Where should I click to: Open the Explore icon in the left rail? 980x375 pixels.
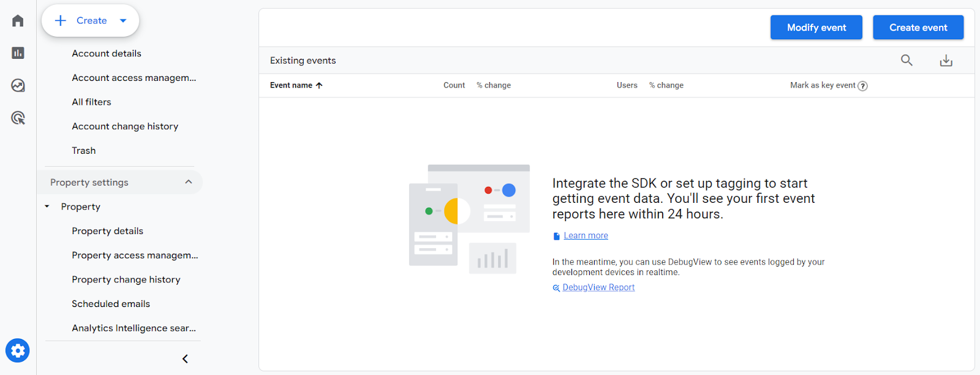click(18, 86)
